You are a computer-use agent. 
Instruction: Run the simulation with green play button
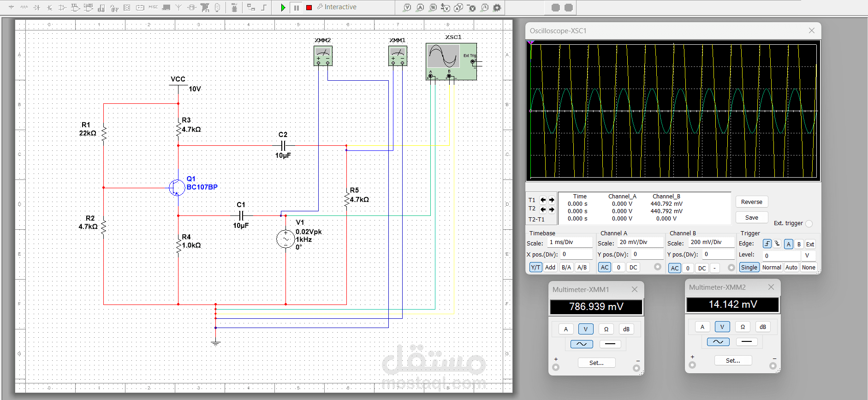click(283, 7)
